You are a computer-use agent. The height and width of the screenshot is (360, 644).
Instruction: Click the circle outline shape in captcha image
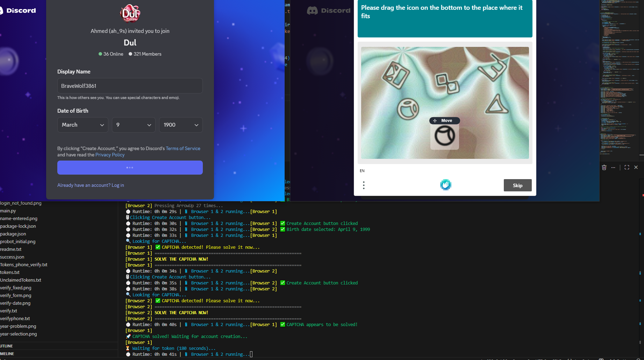[x=408, y=109]
